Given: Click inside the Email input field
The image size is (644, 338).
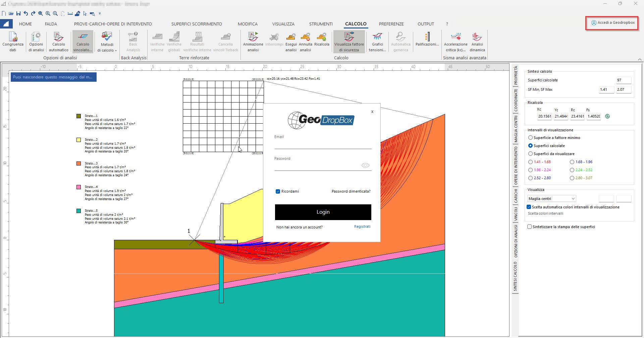Looking at the screenshot, I should 323,144.
